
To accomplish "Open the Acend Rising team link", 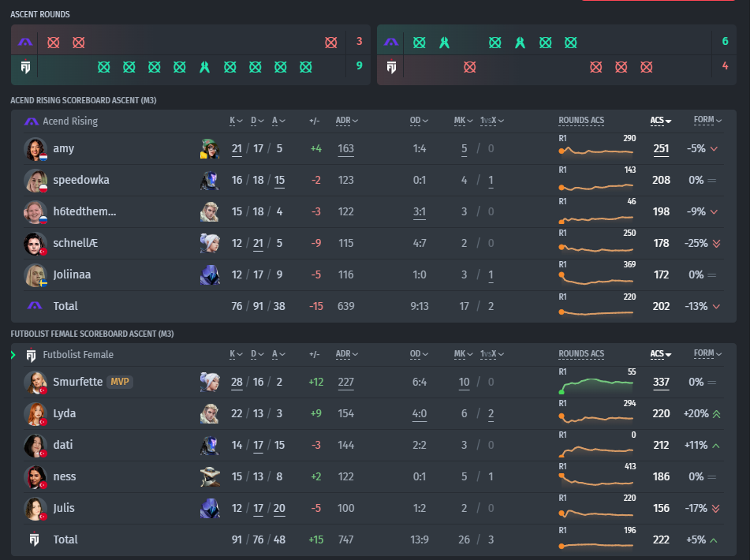I will pos(70,121).
